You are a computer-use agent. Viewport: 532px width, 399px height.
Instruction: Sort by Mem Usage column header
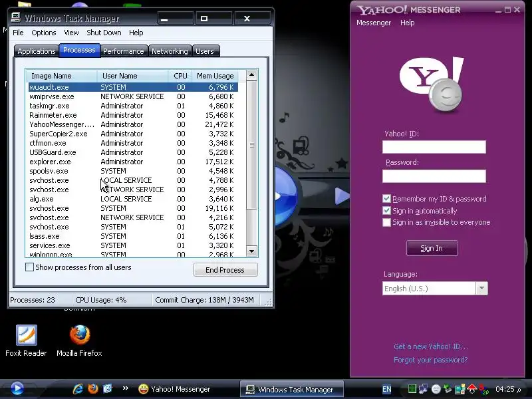(x=215, y=76)
